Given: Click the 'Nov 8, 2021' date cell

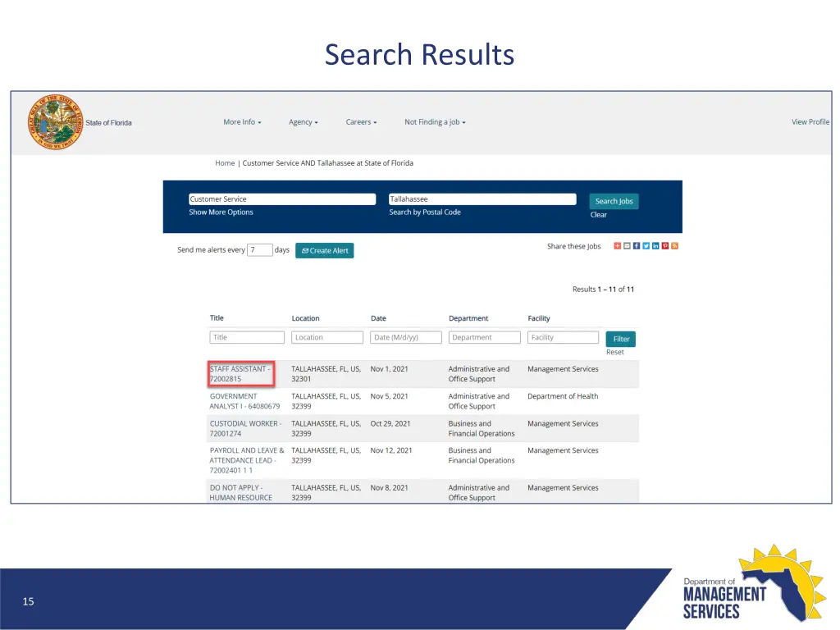Looking at the screenshot, I should (x=389, y=488).
